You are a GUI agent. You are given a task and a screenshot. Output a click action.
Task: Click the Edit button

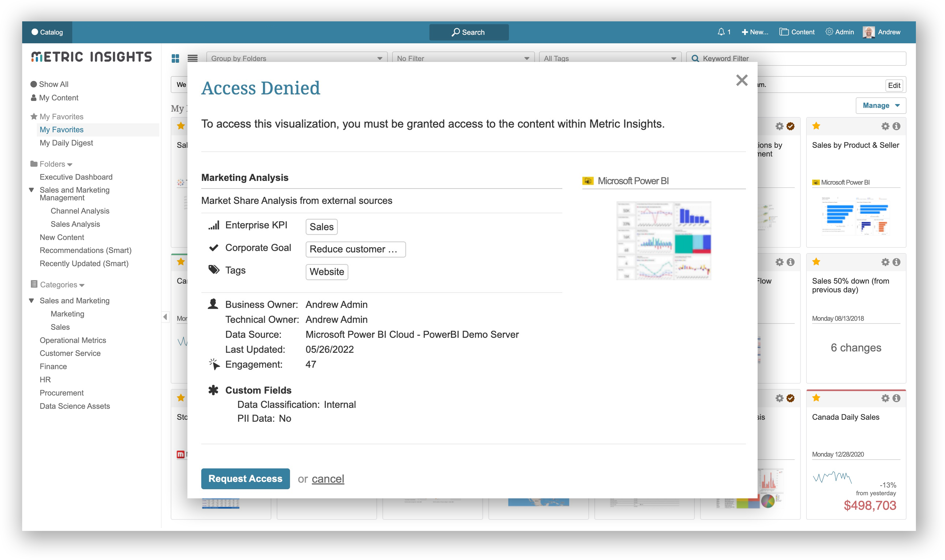pos(894,85)
